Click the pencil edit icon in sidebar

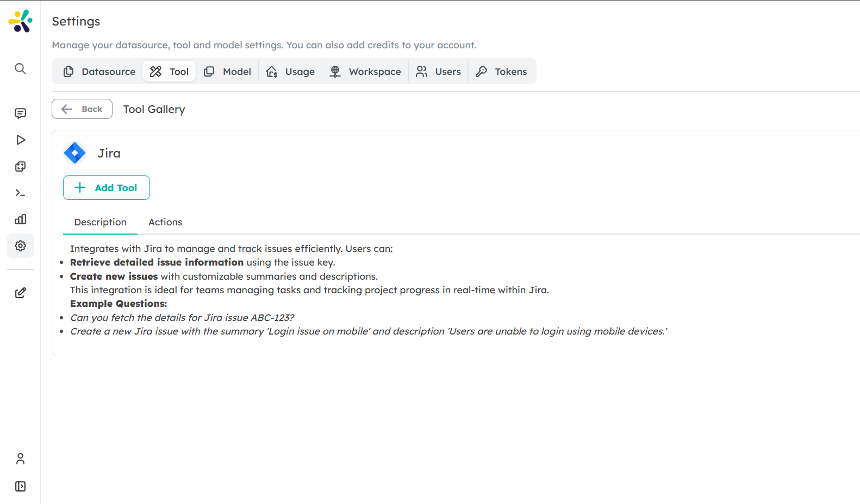coord(20,293)
